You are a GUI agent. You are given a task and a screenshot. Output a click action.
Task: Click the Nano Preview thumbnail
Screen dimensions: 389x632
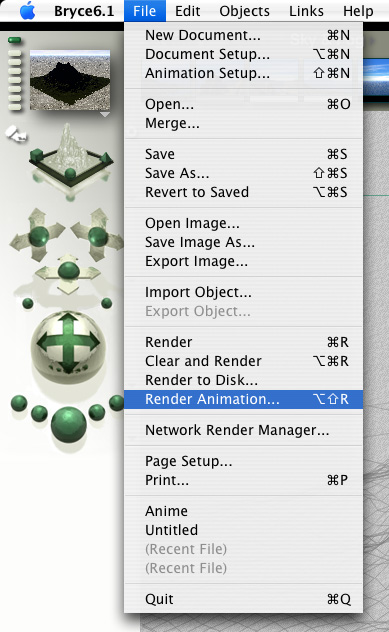(x=70, y=80)
